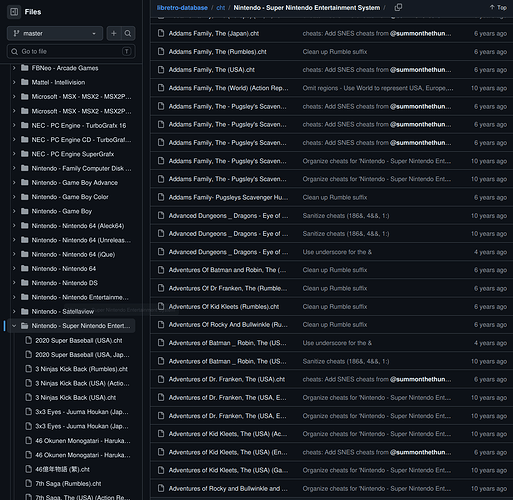Open Adventures Of Kid Kleets (Rumbles).cht file
Image resolution: width=513 pixels, height=500 pixels.
pos(224,307)
